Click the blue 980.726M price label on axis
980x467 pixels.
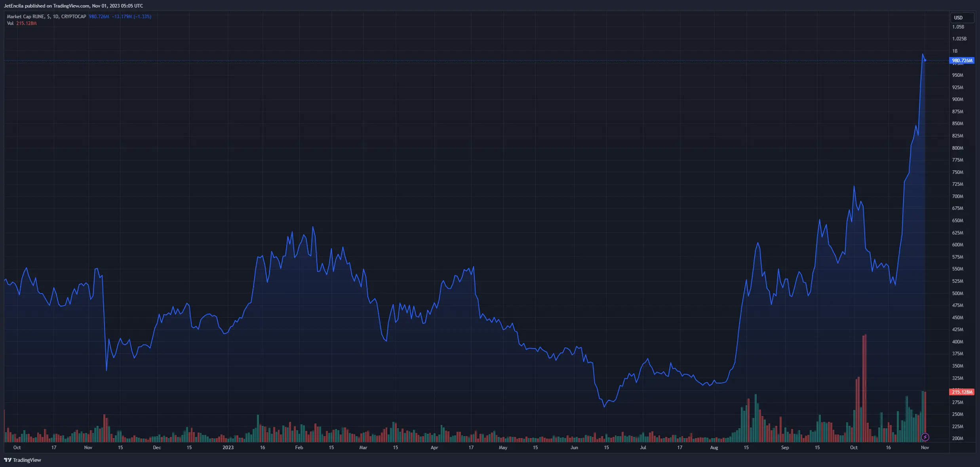tap(962, 61)
